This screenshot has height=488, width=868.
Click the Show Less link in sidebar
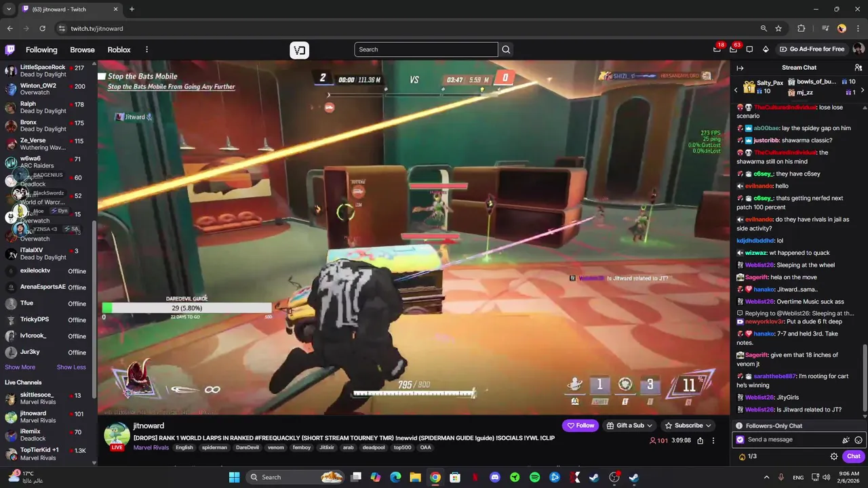(71, 367)
